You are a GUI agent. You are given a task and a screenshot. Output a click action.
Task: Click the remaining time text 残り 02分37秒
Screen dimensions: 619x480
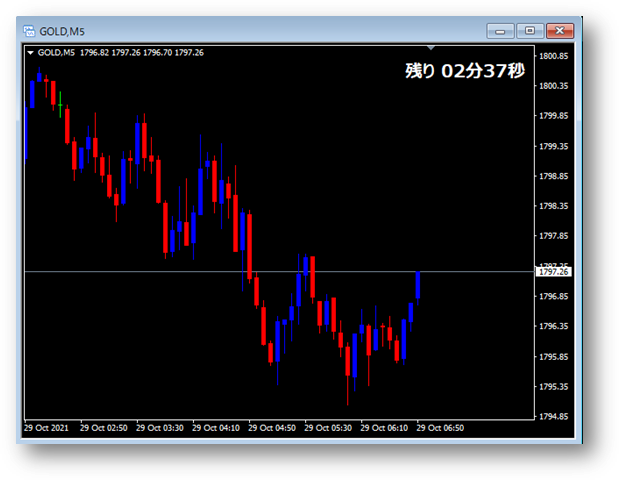pyautogui.click(x=465, y=71)
